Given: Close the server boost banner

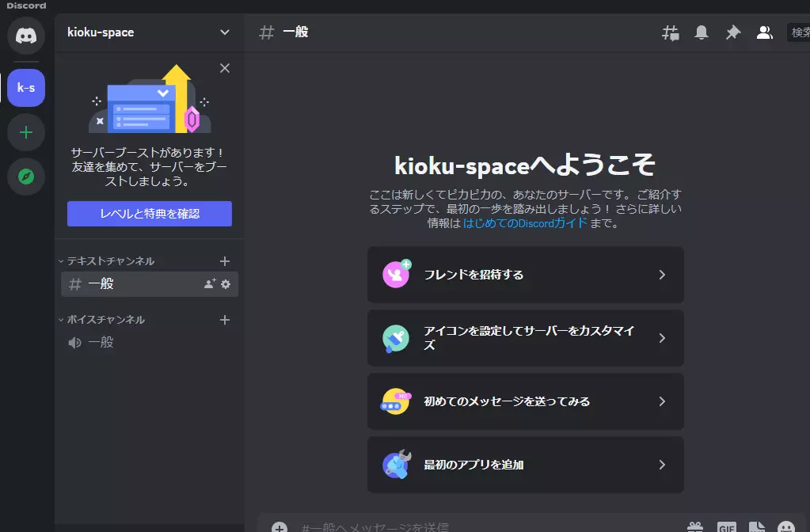Looking at the screenshot, I should coord(225,68).
